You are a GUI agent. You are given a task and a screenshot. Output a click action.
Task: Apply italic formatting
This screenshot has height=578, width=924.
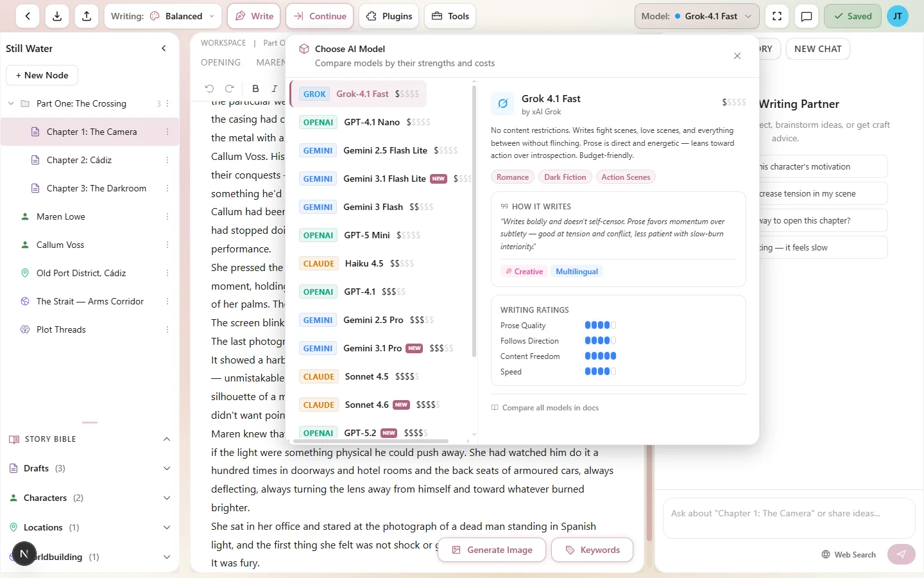(274, 89)
